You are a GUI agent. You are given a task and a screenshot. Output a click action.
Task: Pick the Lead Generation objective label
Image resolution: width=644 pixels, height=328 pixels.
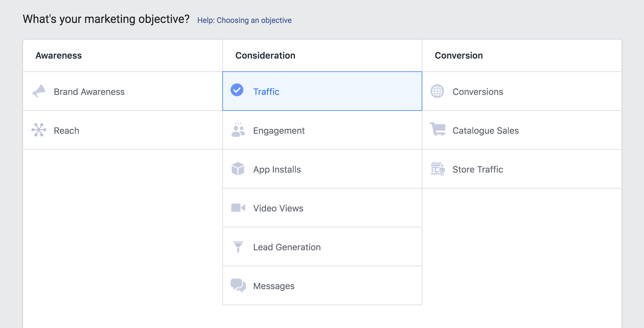point(287,247)
